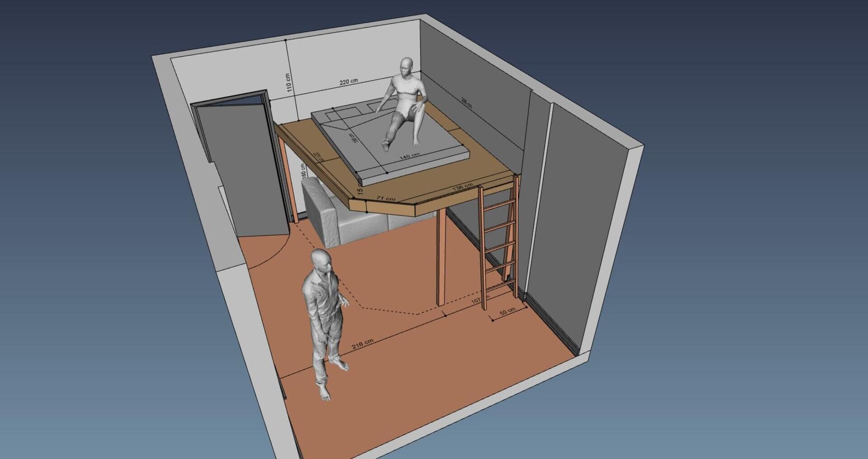Select the center wooden support post
Viewport: 868px width, 459px height.
pos(441,258)
